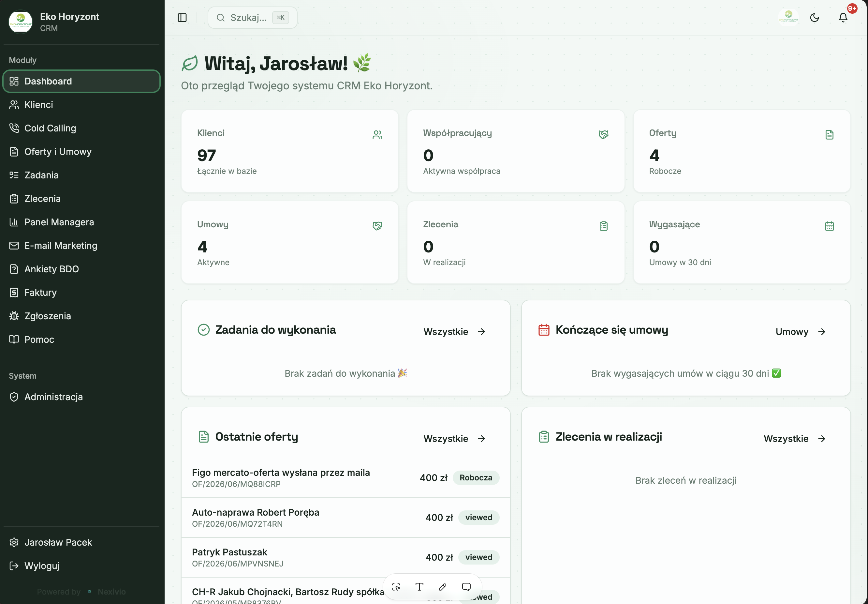This screenshot has width=868, height=604.
Task: Open CH-R Jakub Chojnacki offer row
Action: (x=346, y=591)
